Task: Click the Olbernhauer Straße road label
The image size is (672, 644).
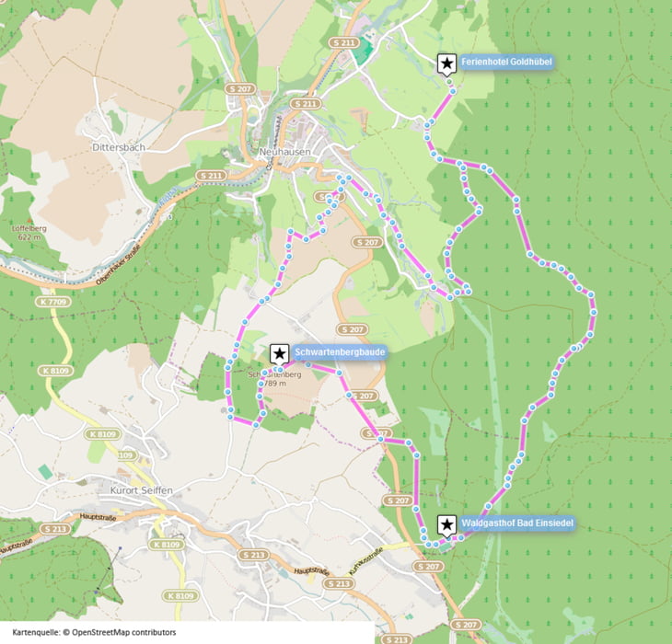Action: tap(119, 266)
